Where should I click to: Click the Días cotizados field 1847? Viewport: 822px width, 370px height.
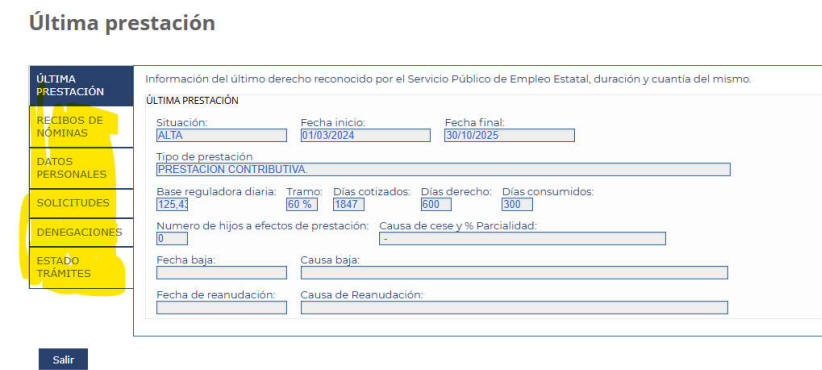349,204
